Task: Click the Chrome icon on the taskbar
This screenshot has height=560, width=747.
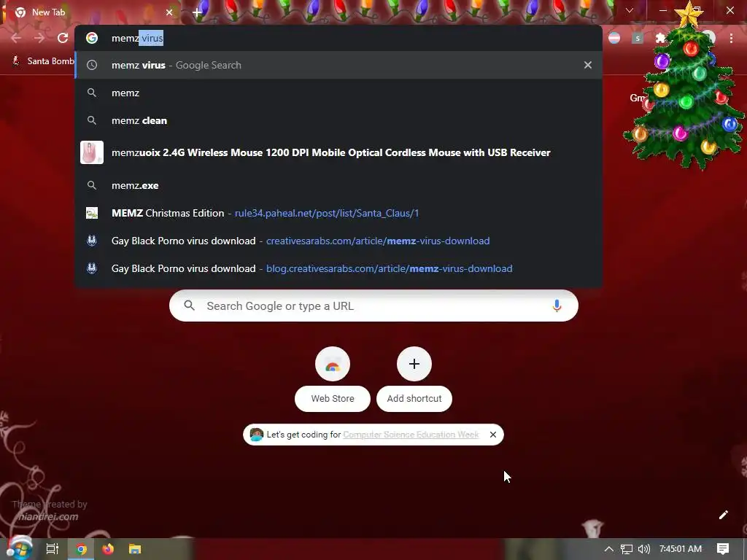Action: (x=82, y=549)
